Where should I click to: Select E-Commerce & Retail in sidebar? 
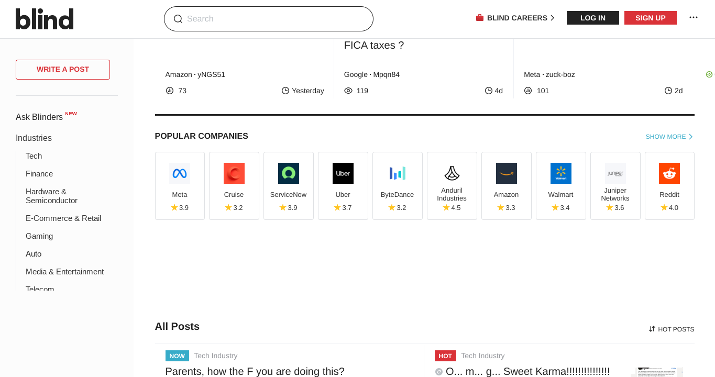[x=63, y=218]
